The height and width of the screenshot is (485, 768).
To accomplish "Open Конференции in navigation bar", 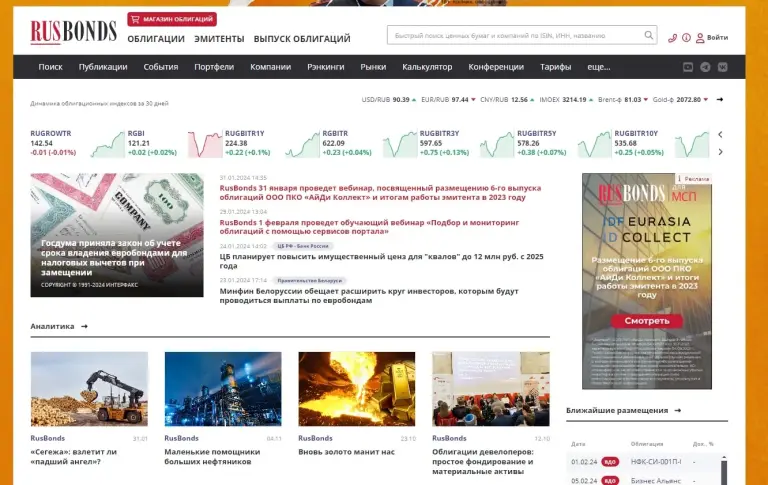I will pos(496,67).
